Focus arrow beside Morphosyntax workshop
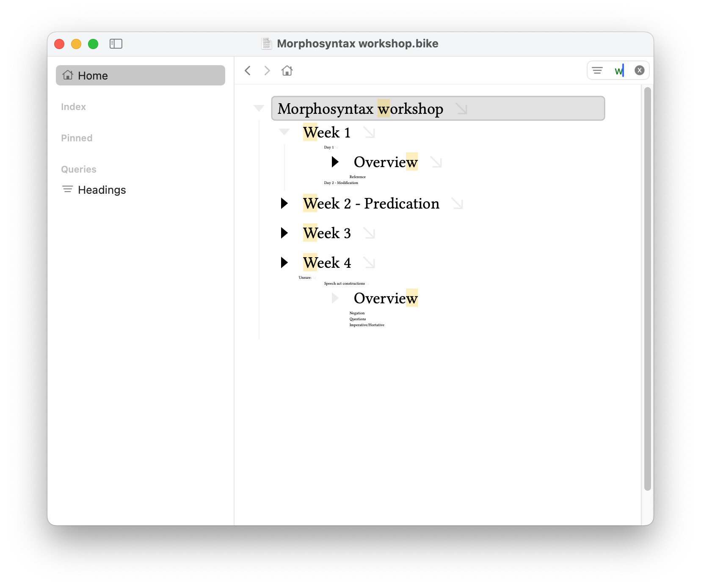Viewport: 701px width, 588px height. pos(461,109)
